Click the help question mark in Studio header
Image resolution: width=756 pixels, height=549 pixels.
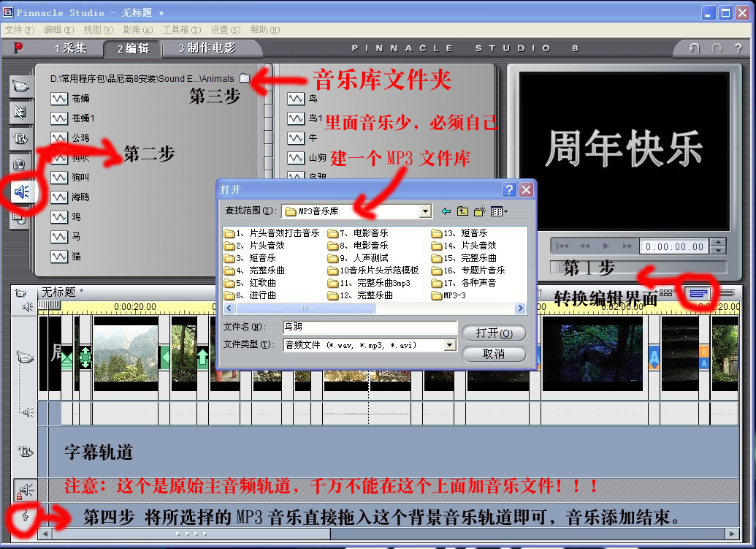click(x=738, y=48)
